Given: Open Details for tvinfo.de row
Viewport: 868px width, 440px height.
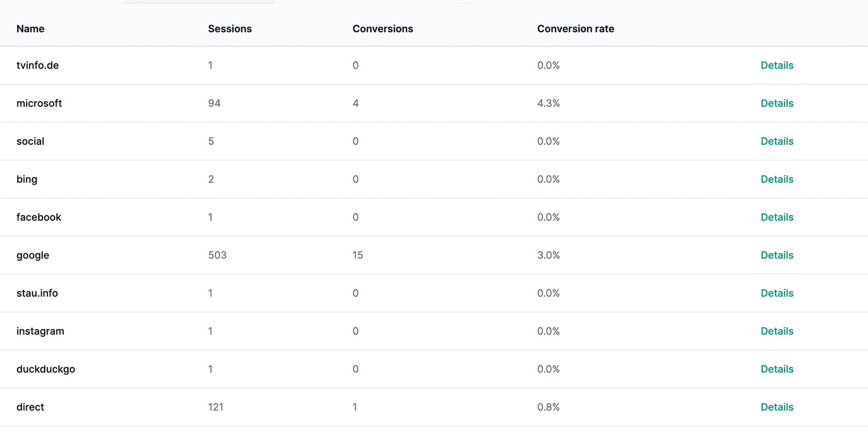Looking at the screenshot, I should coord(776,65).
